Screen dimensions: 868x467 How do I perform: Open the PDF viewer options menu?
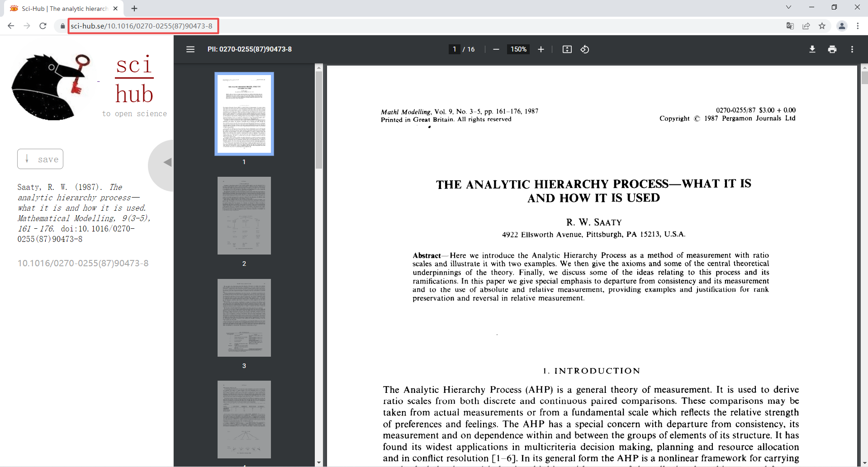coord(852,49)
